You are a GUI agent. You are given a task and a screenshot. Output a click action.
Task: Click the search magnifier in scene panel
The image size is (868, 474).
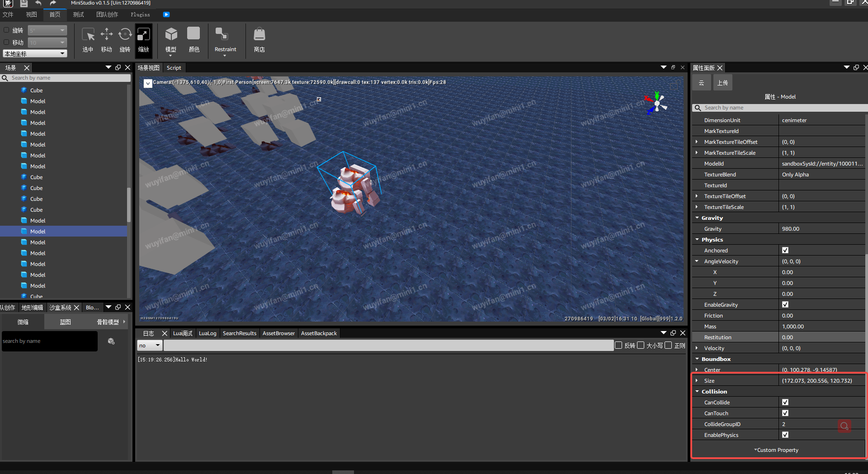point(5,78)
